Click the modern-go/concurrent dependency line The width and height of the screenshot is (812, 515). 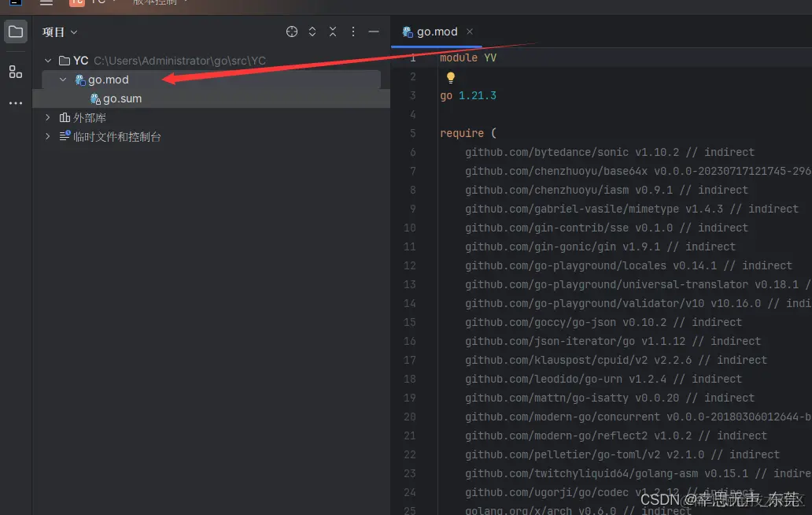(638, 417)
